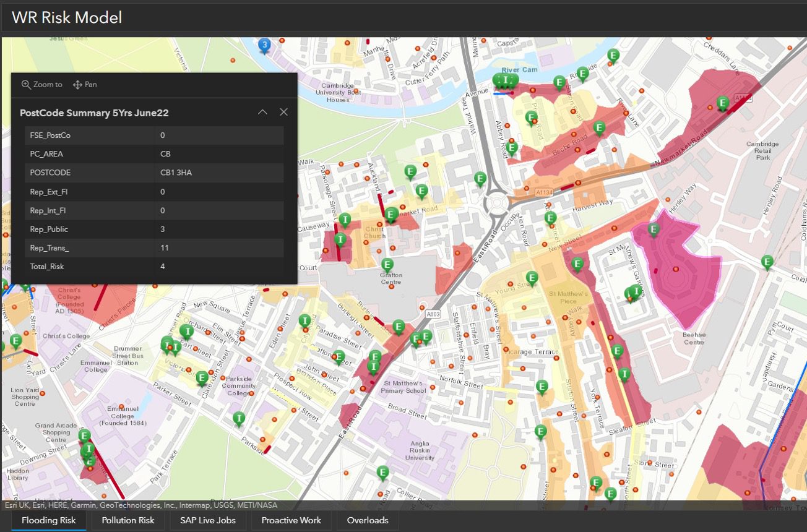807x532 pixels.
Task: Select the Flooding Risk tab
Action: pyautogui.click(x=48, y=520)
